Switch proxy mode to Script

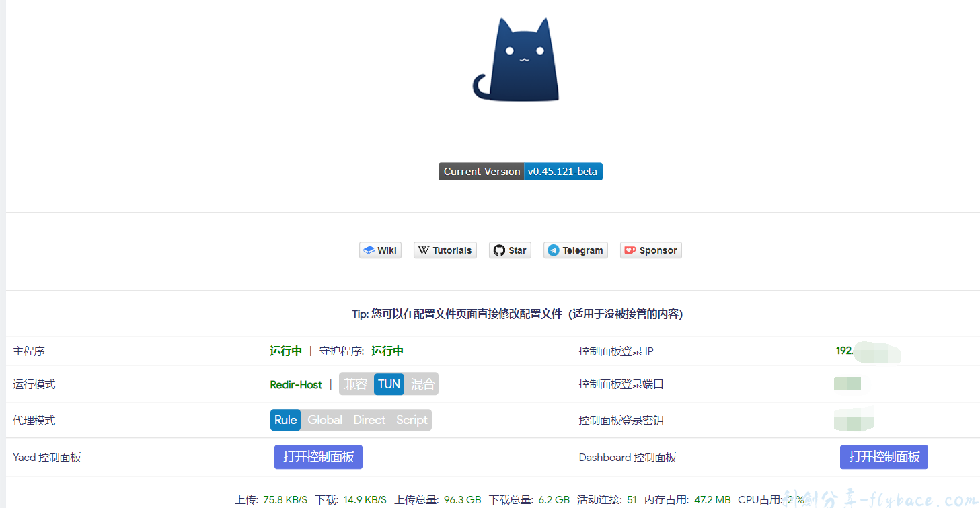412,420
